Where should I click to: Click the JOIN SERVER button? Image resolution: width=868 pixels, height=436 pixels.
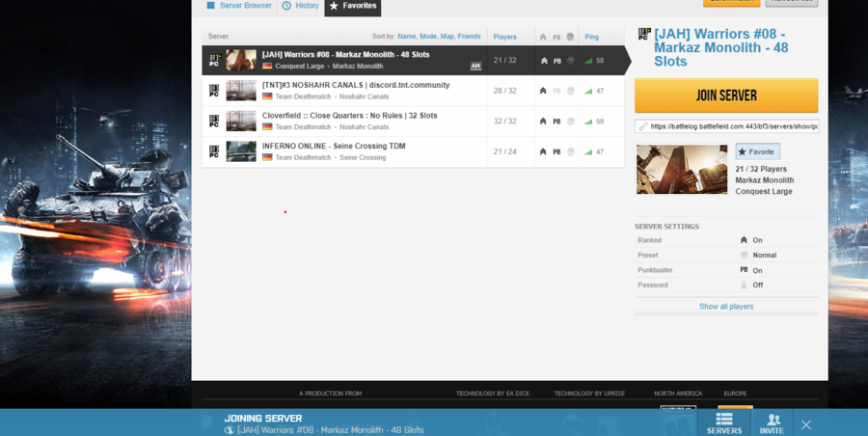coord(726,95)
